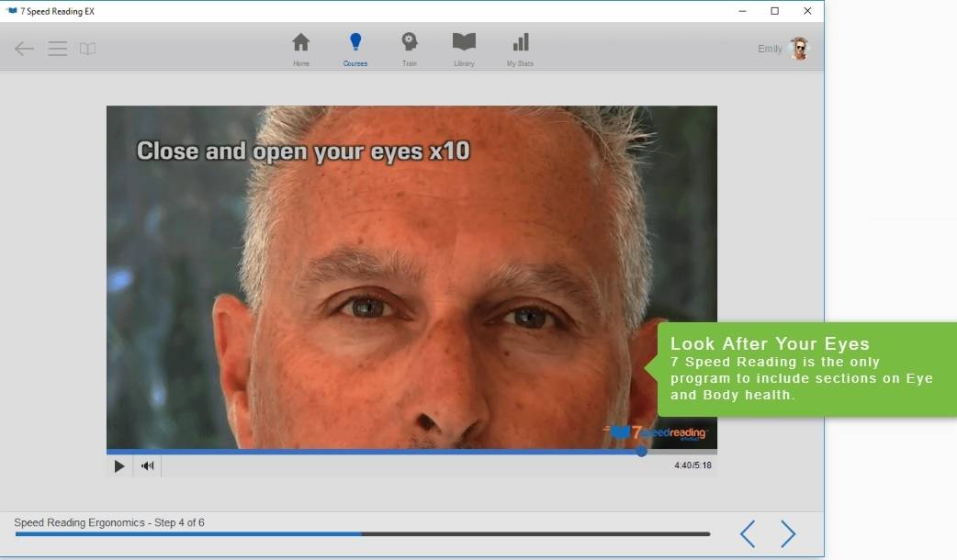Open the Library tab
The width and height of the screenshot is (957, 560).
point(464,50)
